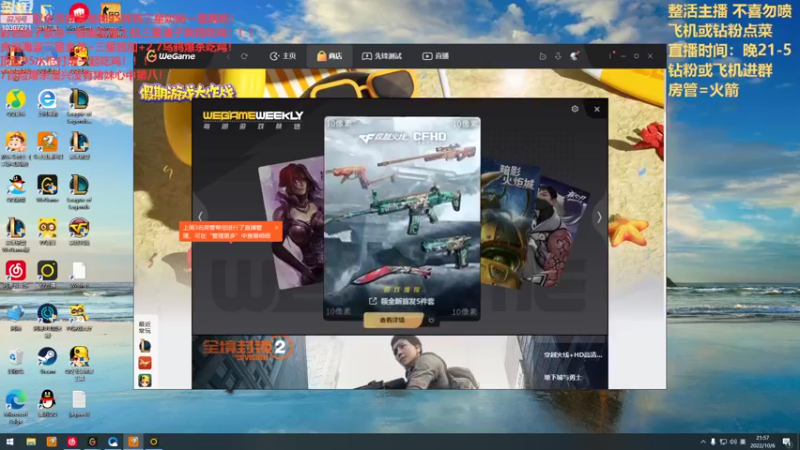Click the WeGame user avatar

(x=574, y=56)
